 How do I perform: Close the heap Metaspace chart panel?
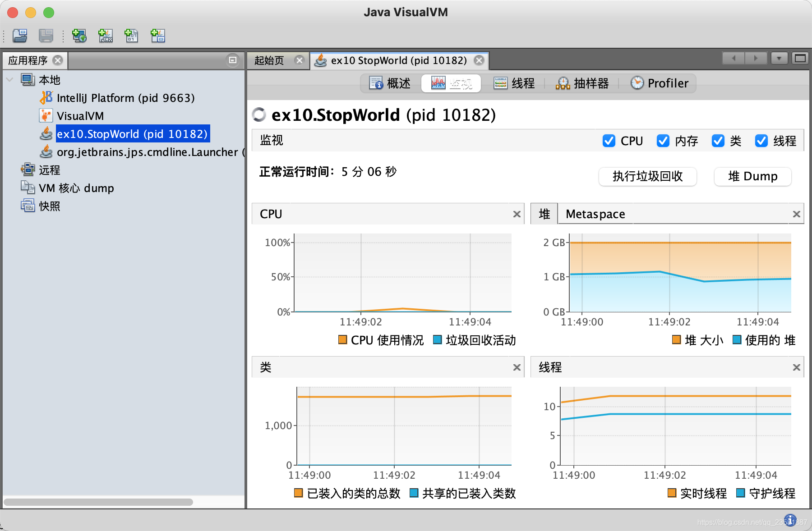pos(797,214)
